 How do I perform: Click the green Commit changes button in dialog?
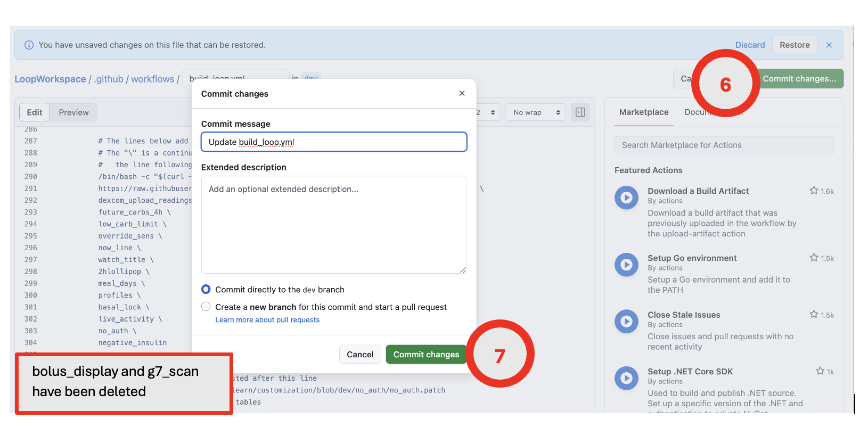point(425,355)
